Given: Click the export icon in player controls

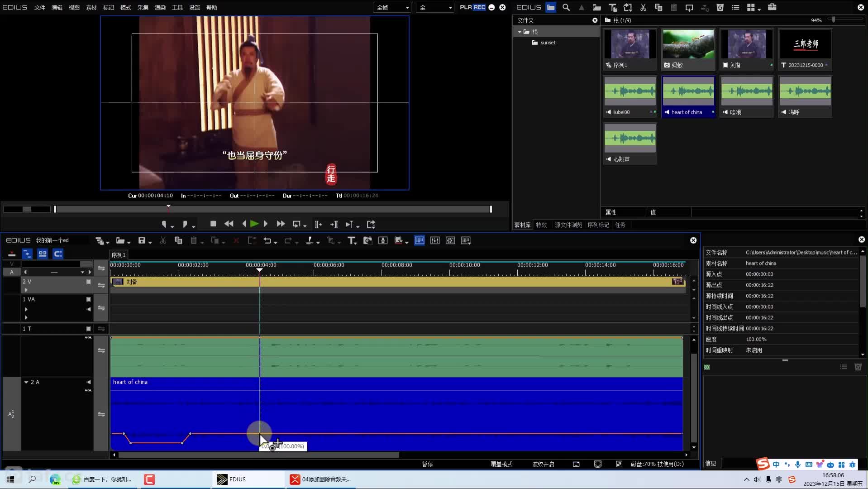Looking at the screenshot, I should [x=371, y=224].
